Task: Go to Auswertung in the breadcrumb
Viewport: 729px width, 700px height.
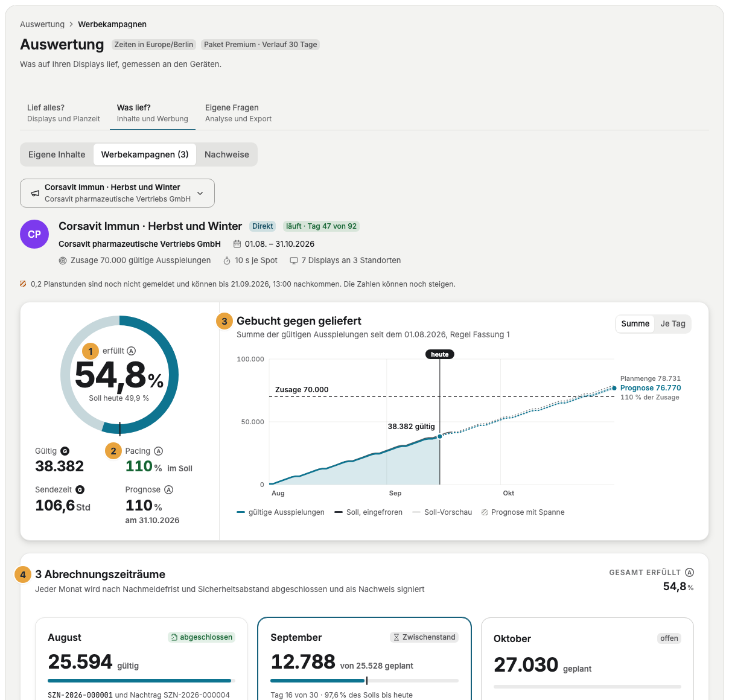Action: 42,24
